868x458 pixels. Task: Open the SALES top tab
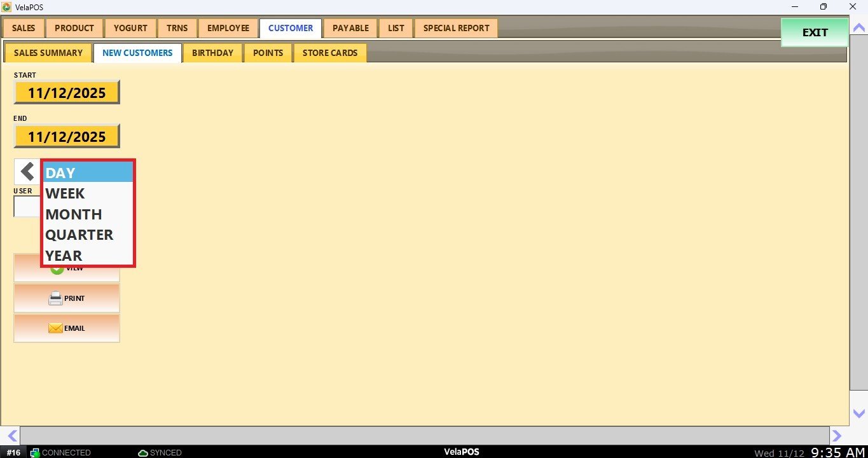[x=24, y=28]
